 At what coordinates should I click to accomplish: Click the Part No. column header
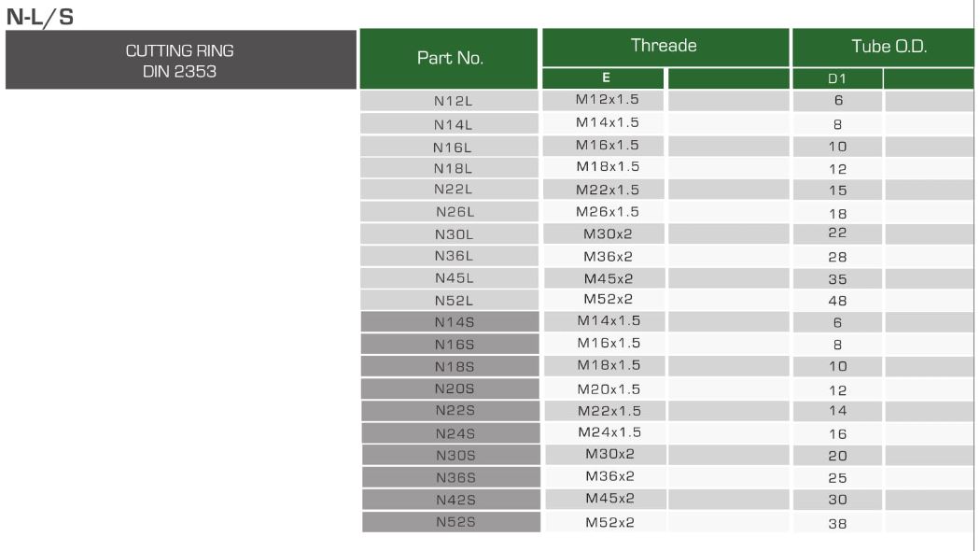click(x=449, y=58)
